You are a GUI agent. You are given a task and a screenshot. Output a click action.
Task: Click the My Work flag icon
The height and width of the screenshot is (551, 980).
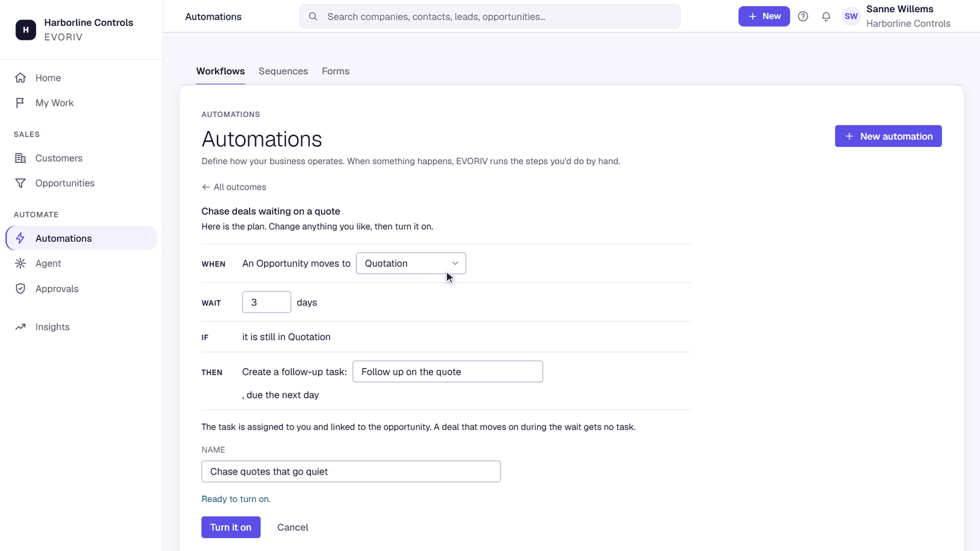[20, 103]
